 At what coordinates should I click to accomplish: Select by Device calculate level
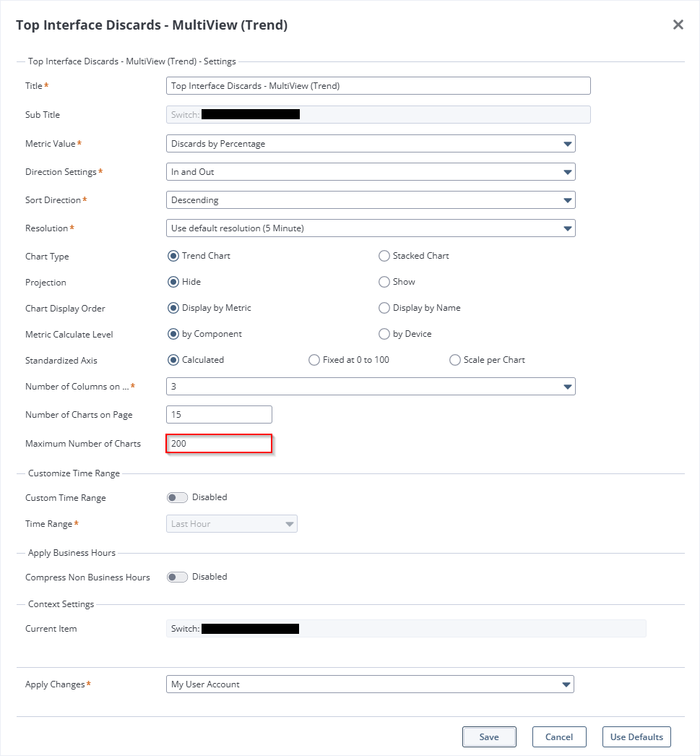384,334
